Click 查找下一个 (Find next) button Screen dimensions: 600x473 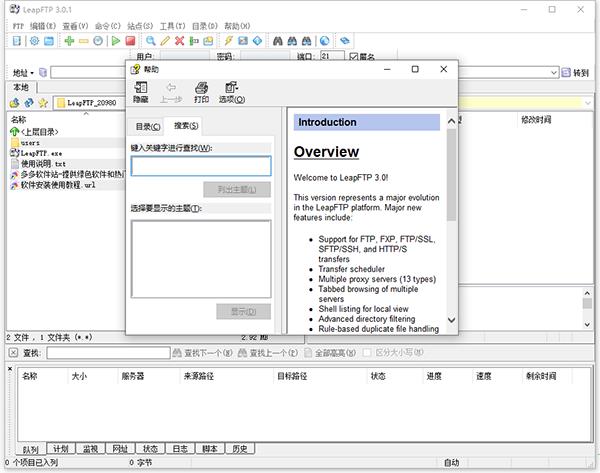(x=206, y=353)
